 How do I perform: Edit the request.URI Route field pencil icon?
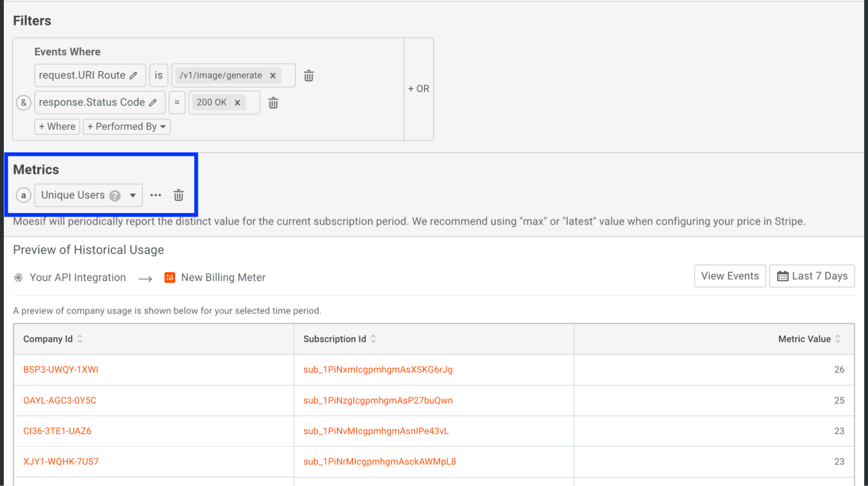point(133,76)
